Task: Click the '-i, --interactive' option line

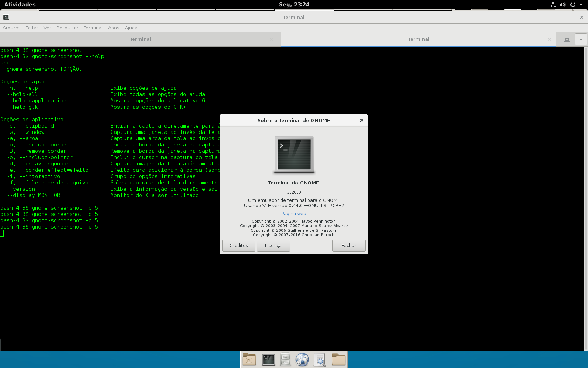Action: tap(34, 176)
